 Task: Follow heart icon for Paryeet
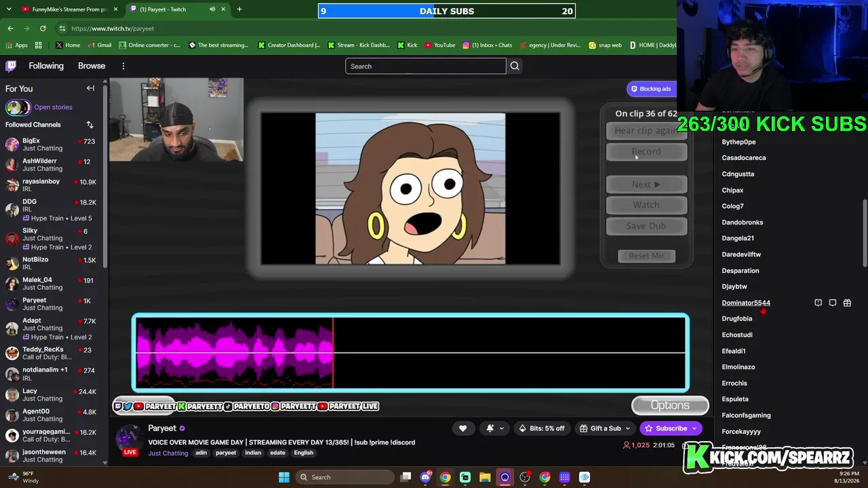pos(462,428)
